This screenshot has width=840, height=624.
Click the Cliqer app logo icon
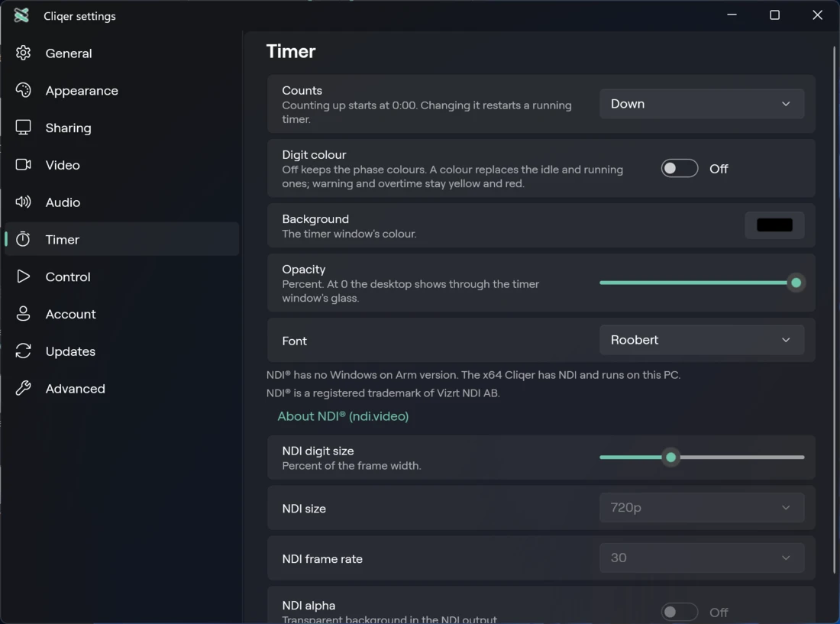click(21, 15)
